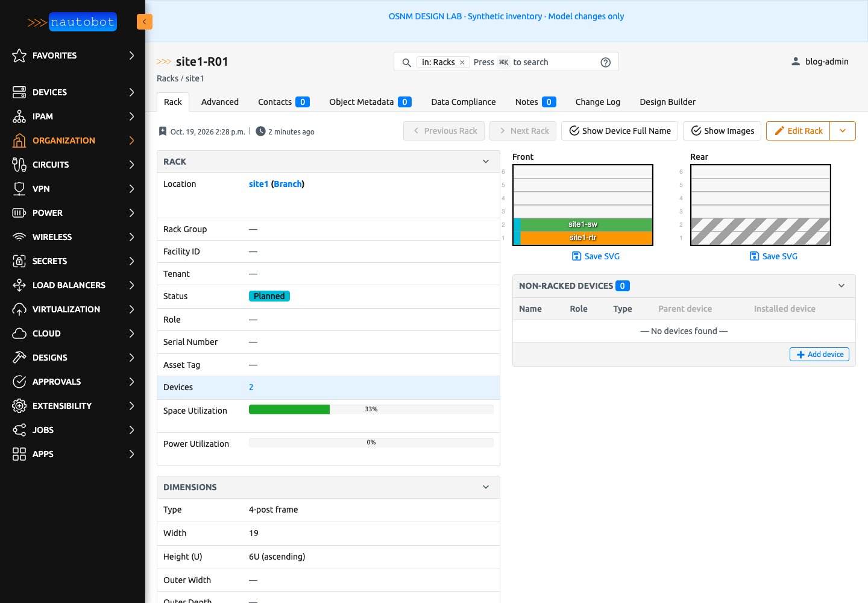Toggle Show Device Full Name
Screen dimensions: 868x603
click(620, 131)
